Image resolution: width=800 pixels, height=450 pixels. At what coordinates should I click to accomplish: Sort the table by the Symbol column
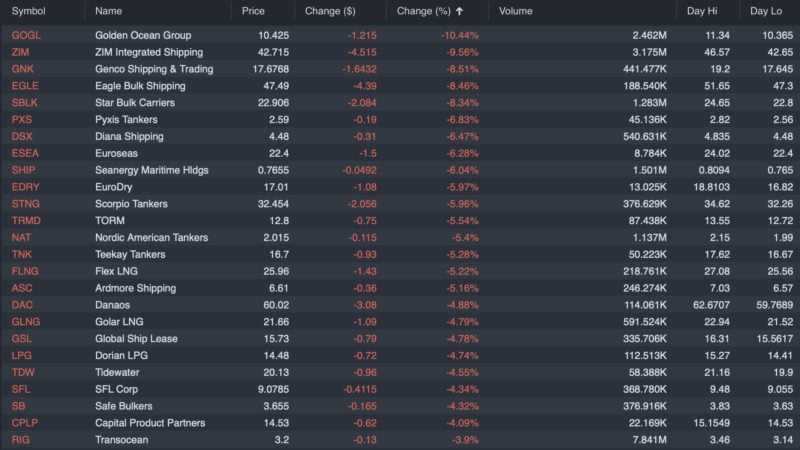pos(28,12)
